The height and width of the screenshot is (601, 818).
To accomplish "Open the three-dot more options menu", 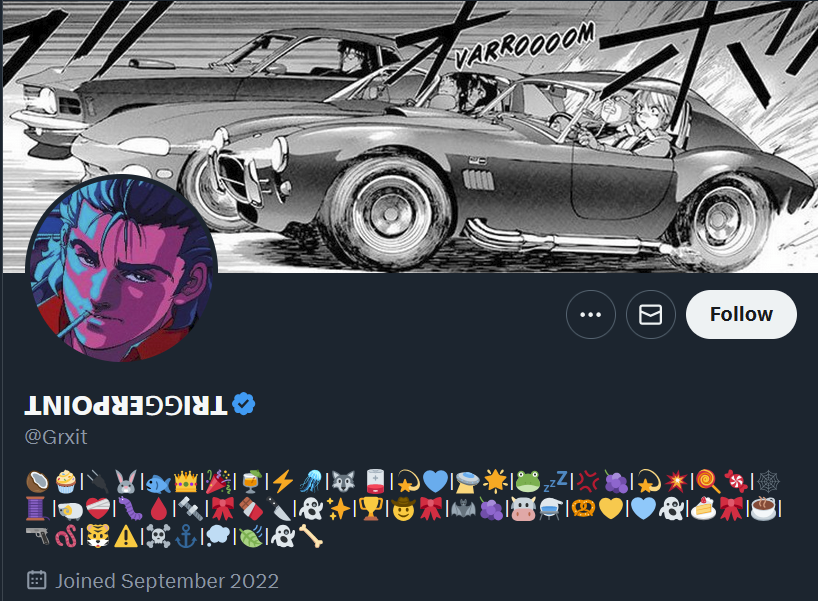I will click(x=591, y=315).
